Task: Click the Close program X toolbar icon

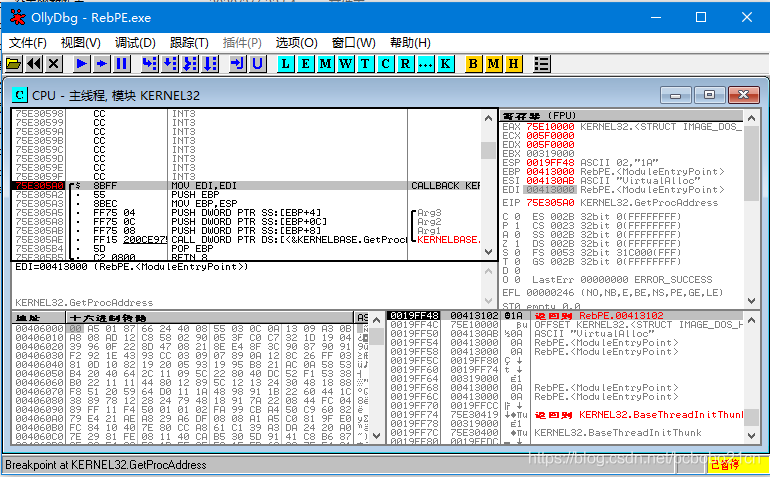Action: (x=54, y=63)
